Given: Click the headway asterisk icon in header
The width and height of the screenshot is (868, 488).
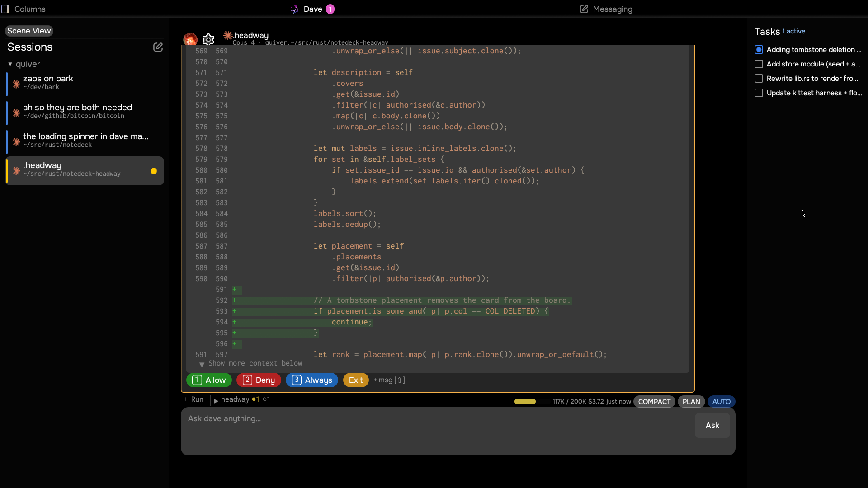Looking at the screenshot, I should click(228, 35).
